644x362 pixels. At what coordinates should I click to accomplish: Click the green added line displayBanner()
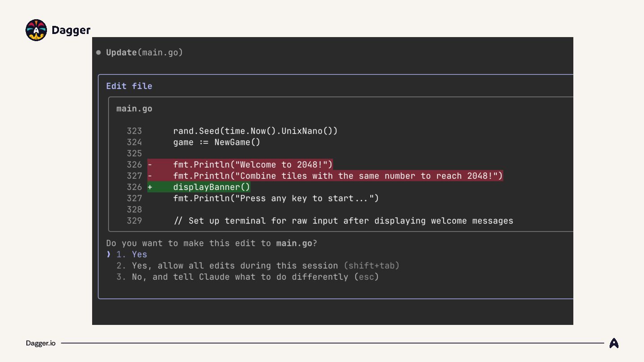pyautogui.click(x=212, y=187)
